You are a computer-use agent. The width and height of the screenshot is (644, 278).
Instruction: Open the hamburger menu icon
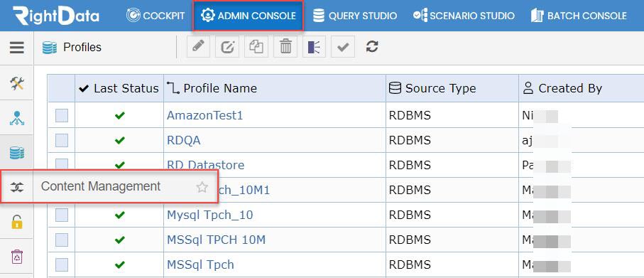pyautogui.click(x=17, y=48)
